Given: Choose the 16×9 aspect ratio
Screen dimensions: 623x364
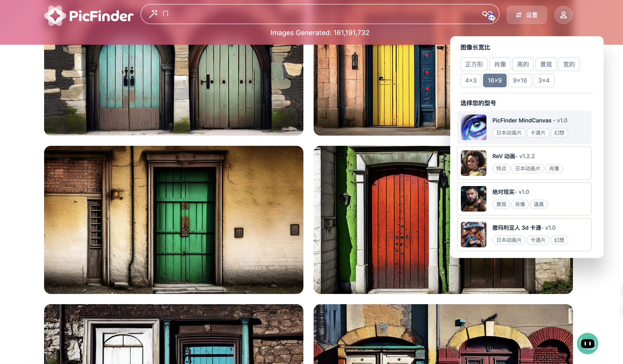Looking at the screenshot, I should pos(495,80).
